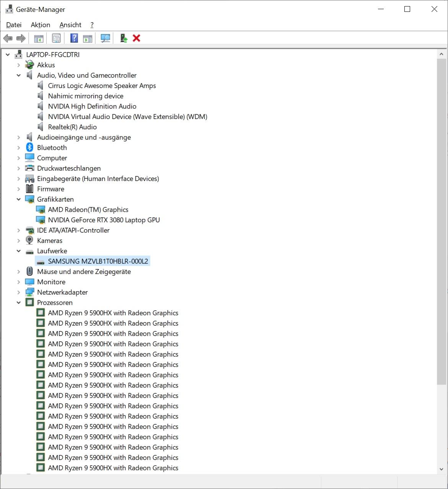Expand the Firmware node

(x=18, y=189)
